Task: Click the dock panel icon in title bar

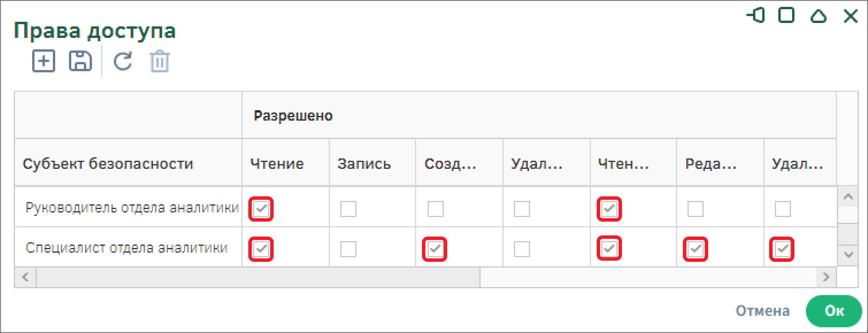Action: point(756,16)
